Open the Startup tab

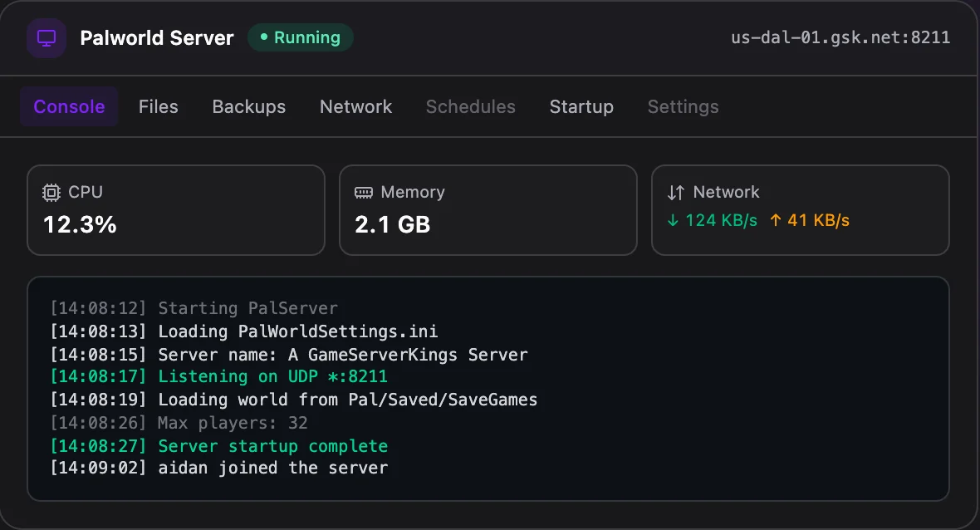581,107
